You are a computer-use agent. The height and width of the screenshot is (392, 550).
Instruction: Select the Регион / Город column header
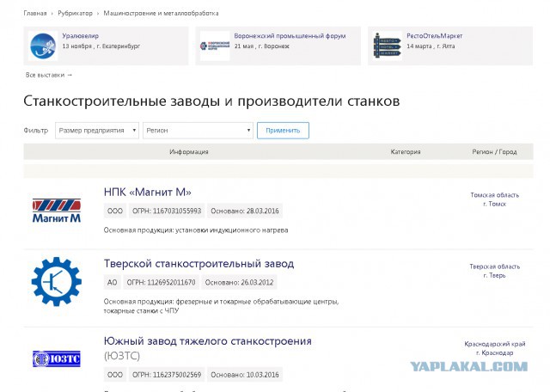point(494,152)
